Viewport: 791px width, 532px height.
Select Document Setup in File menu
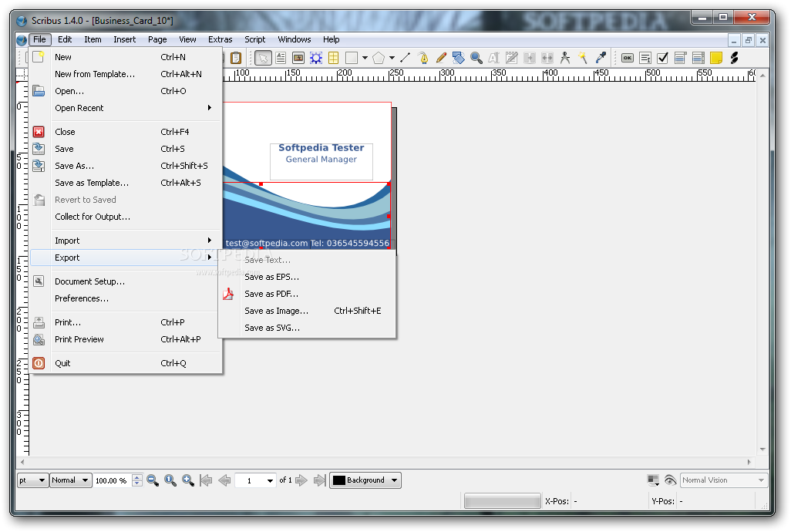click(x=126, y=281)
